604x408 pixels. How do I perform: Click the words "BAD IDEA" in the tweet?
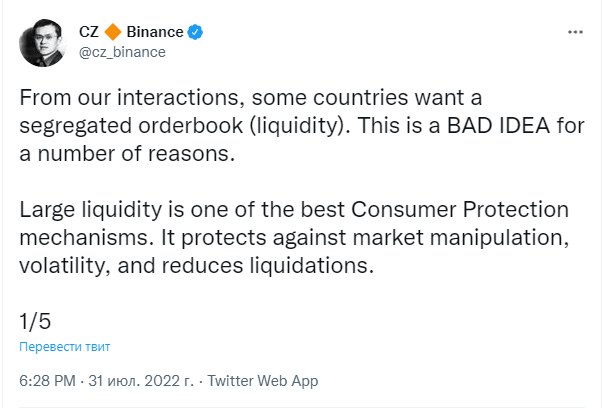[498, 125]
